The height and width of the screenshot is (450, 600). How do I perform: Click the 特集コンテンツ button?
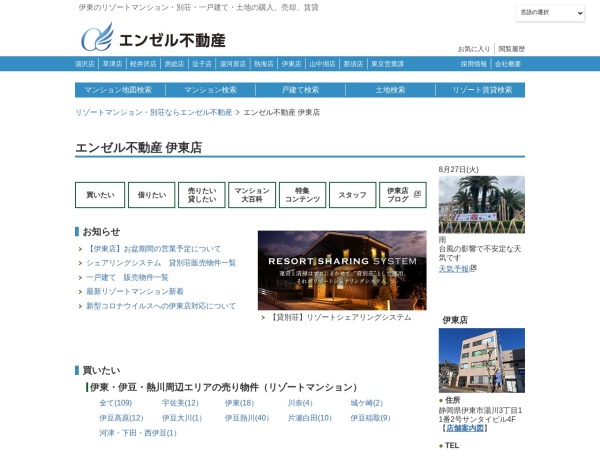[x=302, y=195]
